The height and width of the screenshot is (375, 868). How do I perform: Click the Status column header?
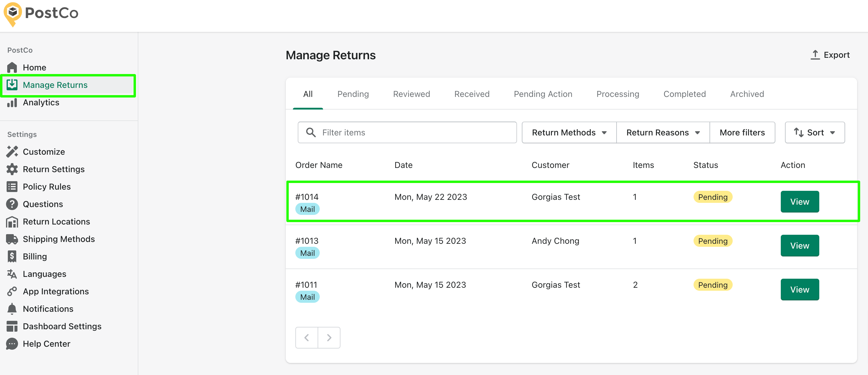click(x=706, y=165)
